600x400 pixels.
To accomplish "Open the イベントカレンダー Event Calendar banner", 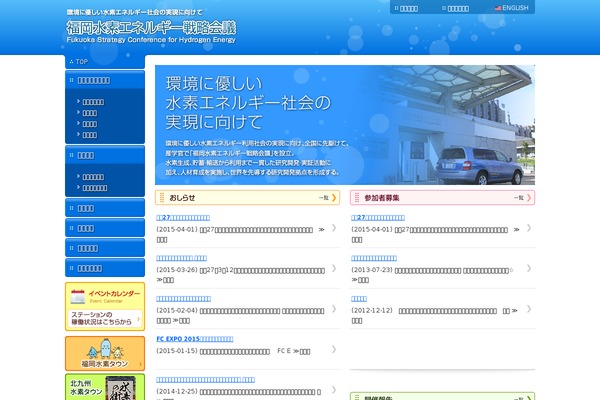I will pos(105,296).
